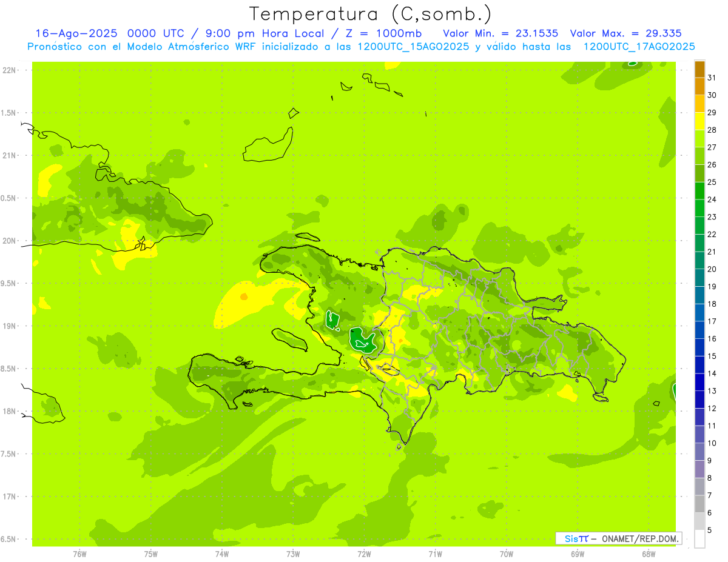Image resolution: width=728 pixels, height=562 pixels.
Task: Click the '70W' longitude label
Action: [x=506, y=554]
